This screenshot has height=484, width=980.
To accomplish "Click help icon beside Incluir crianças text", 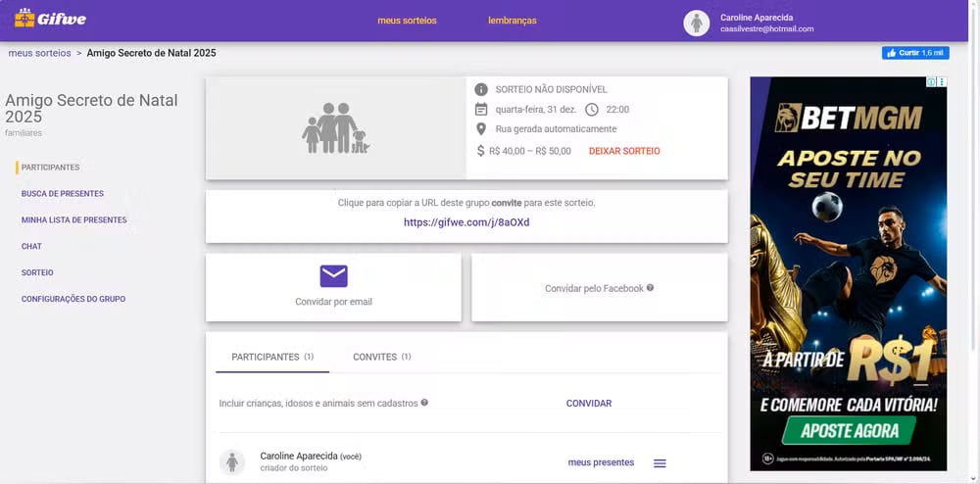I will 424,403.
